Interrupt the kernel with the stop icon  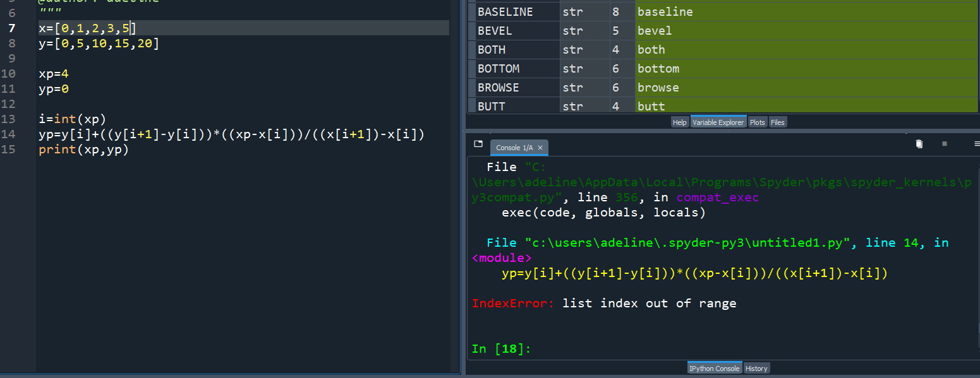945,144
